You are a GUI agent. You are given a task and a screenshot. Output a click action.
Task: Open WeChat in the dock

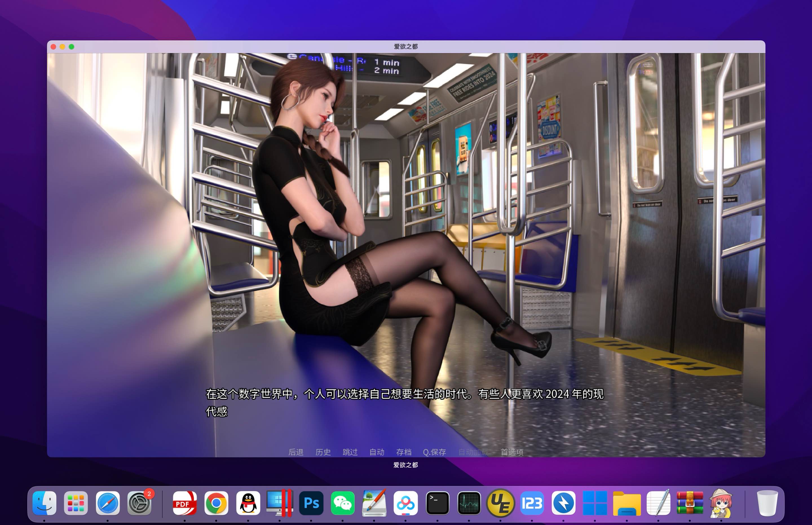343,503
